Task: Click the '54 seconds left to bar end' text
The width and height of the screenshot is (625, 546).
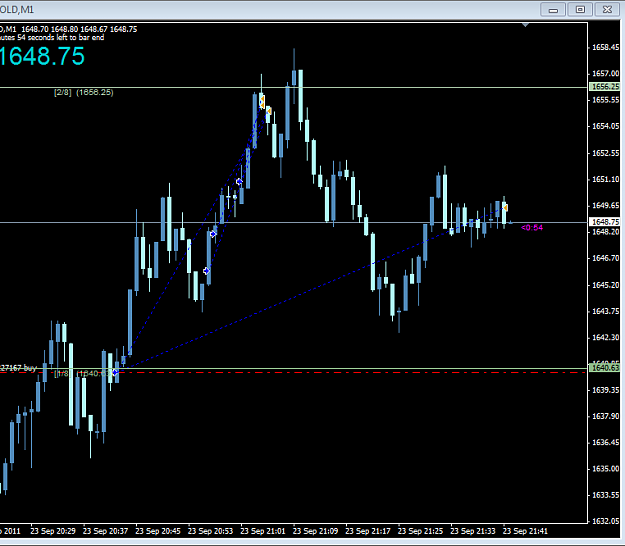Action: pyautogui.click(x=60, y=37)
